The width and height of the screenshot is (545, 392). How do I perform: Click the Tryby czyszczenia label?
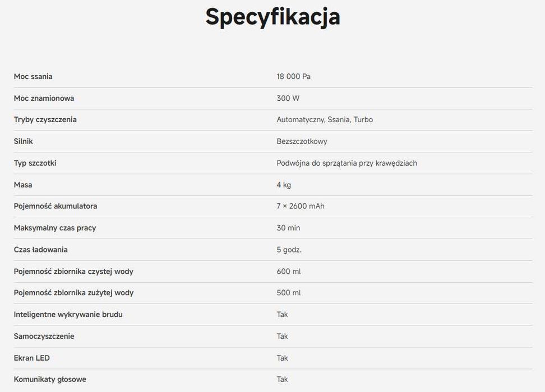click(45, 119)
